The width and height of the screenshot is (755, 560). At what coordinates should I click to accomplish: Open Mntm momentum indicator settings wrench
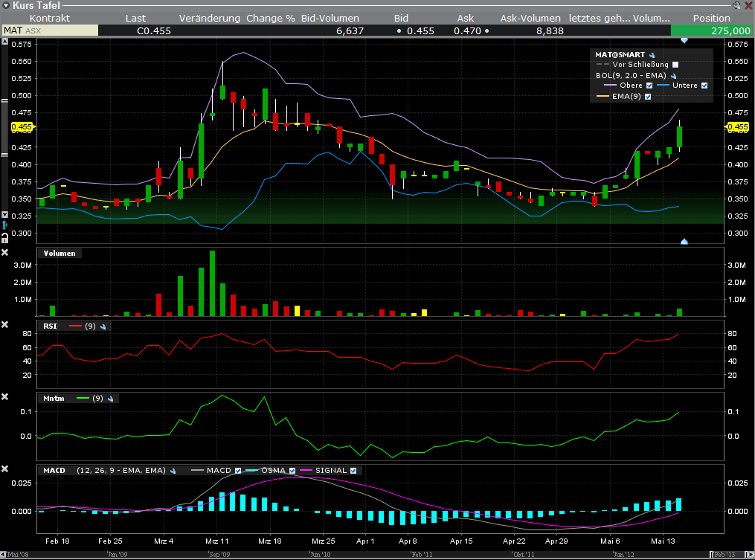coord(110,399)
